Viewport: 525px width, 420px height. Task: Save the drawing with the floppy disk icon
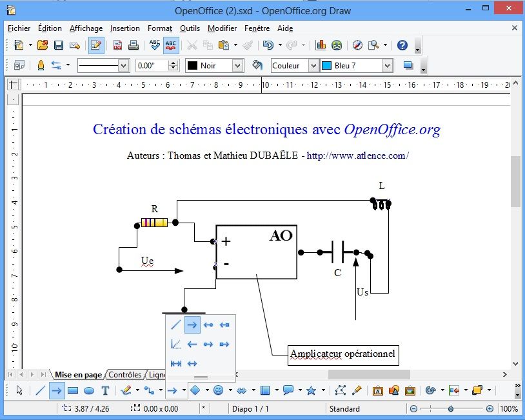click(x=59, y=45)
